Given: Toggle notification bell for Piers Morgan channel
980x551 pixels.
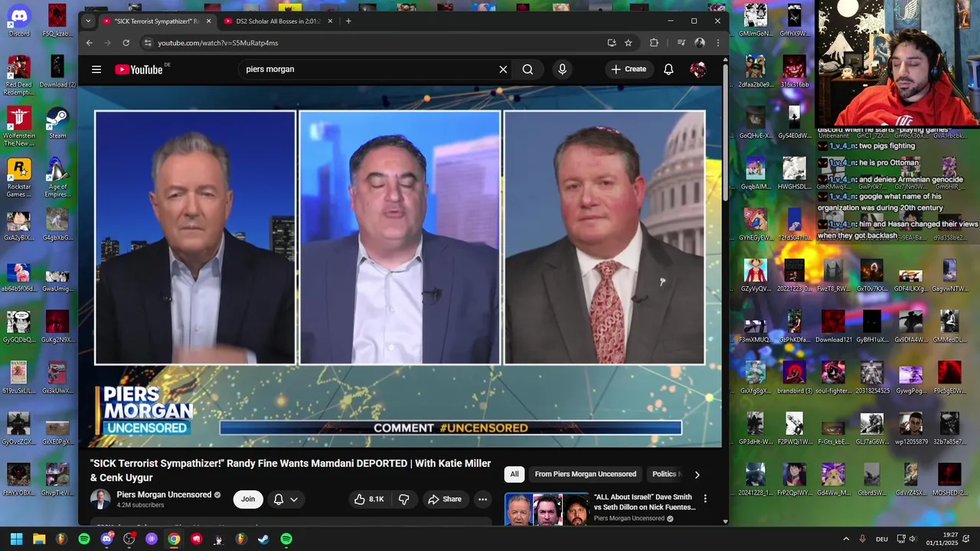Looking at the screenshot, I should (x=279, y=499).
